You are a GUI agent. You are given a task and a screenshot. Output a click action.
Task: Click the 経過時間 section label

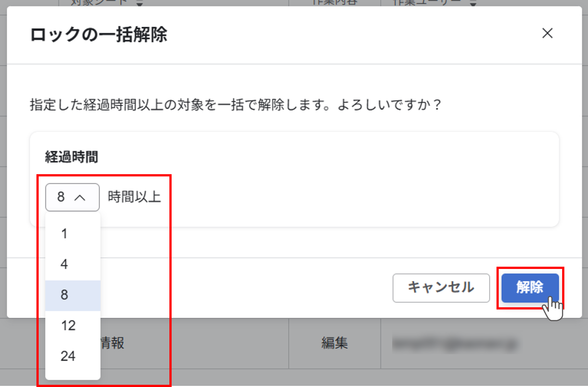pos(71,157)
